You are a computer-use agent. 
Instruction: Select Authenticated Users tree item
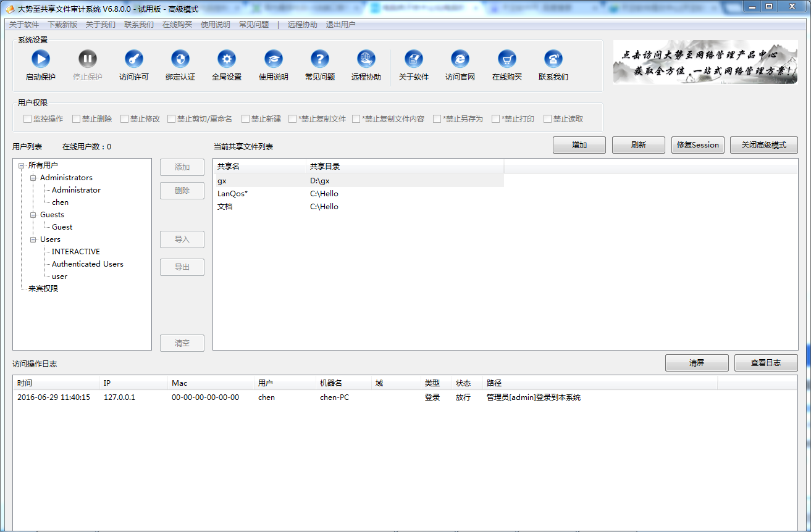[87, 264]
